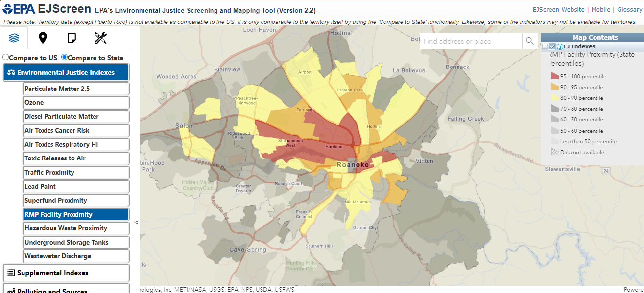Viewport: 644px width, 293px height.
Task: Click Hollins label at top of map
Action: pyautogui.click(x=340, y=33)
